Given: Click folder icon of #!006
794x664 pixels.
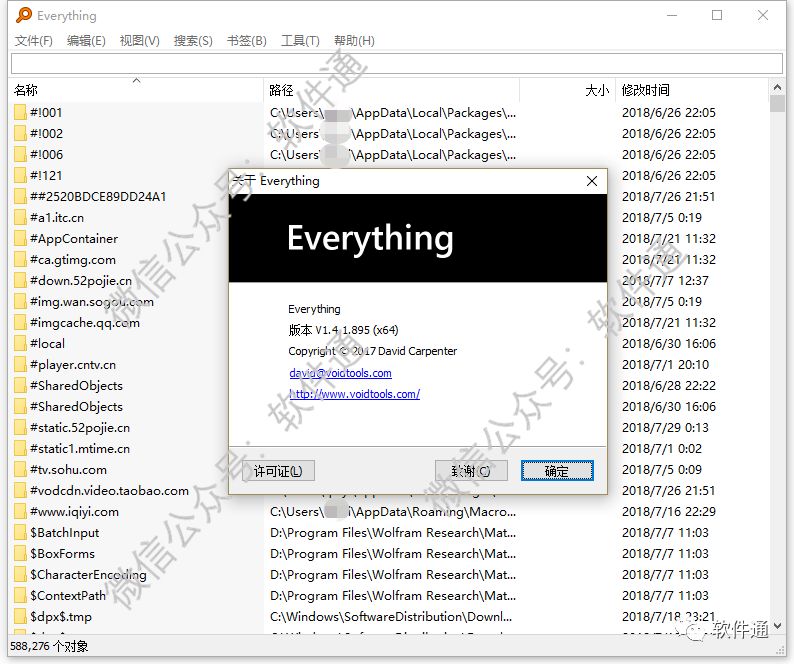Looking at the screenshot, I should click(20, 154).
